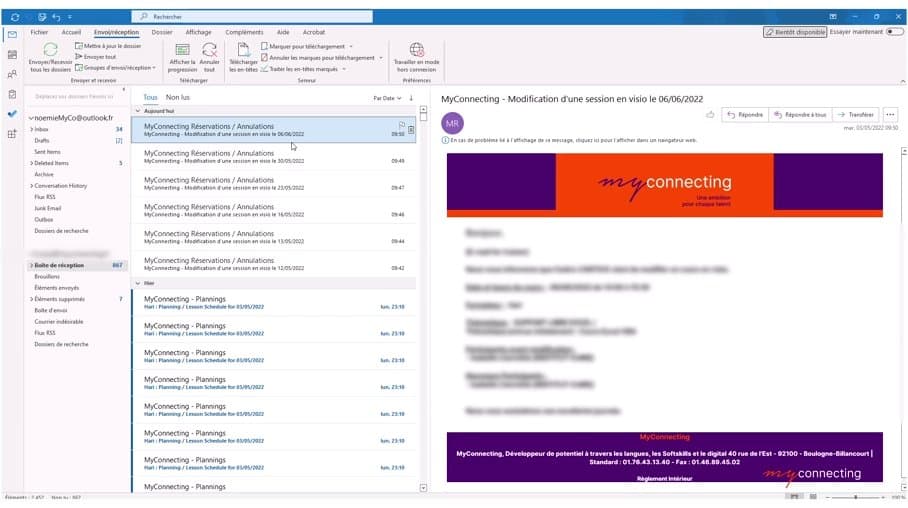Switch to the Aide tab
The width and height of the screenshot is (908, 508).
(283, 32)
